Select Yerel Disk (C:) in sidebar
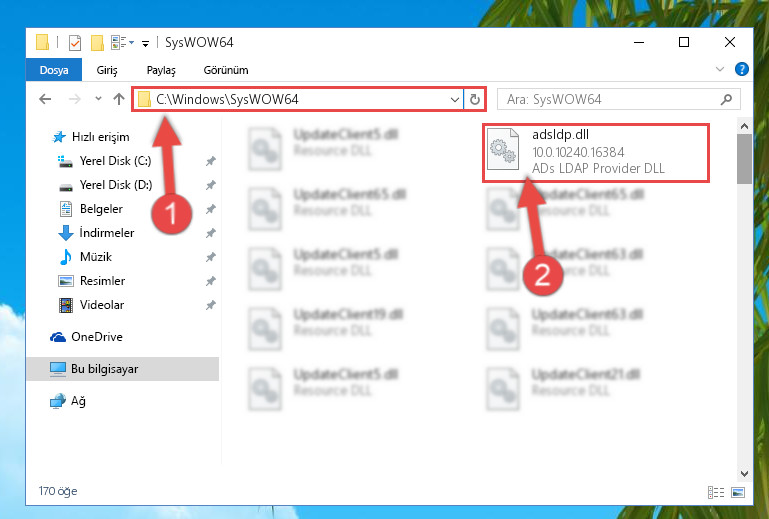The image size is (769, 519). [115, 161]
